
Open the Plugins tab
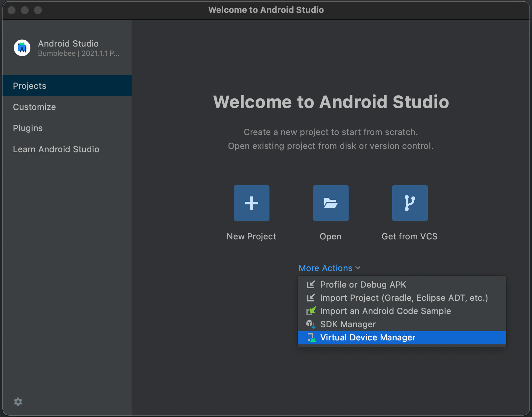(67, 128)
